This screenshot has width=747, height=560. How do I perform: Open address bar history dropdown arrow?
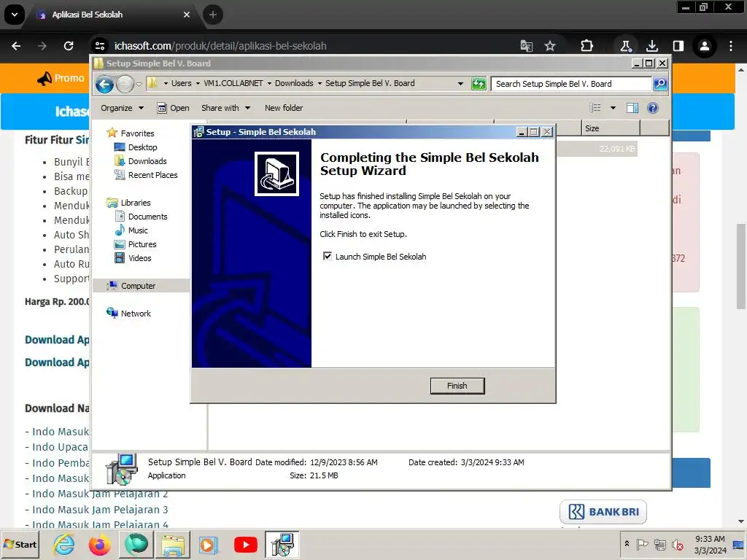click(x=460, y=84)
